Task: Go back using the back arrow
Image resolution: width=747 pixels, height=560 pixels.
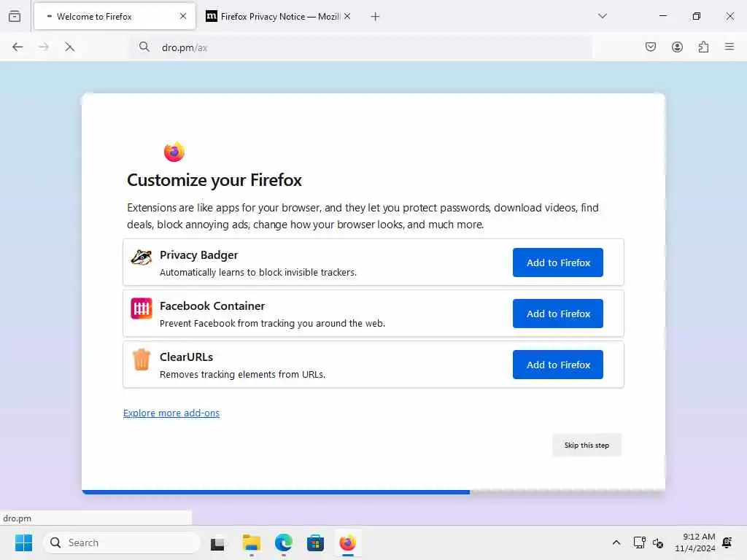Action: (18, 47)
